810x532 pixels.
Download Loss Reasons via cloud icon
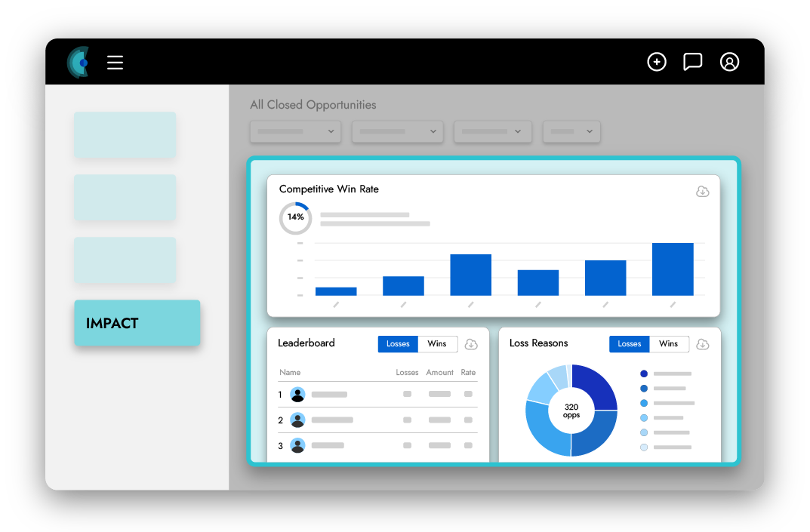tap(702, 344)
